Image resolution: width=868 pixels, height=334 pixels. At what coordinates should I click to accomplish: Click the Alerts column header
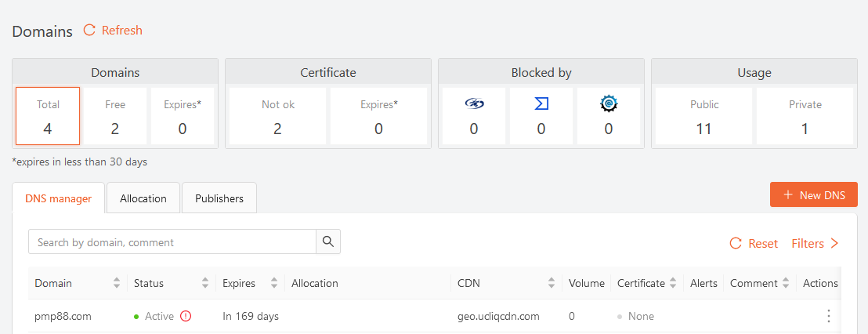pos(703,283)
